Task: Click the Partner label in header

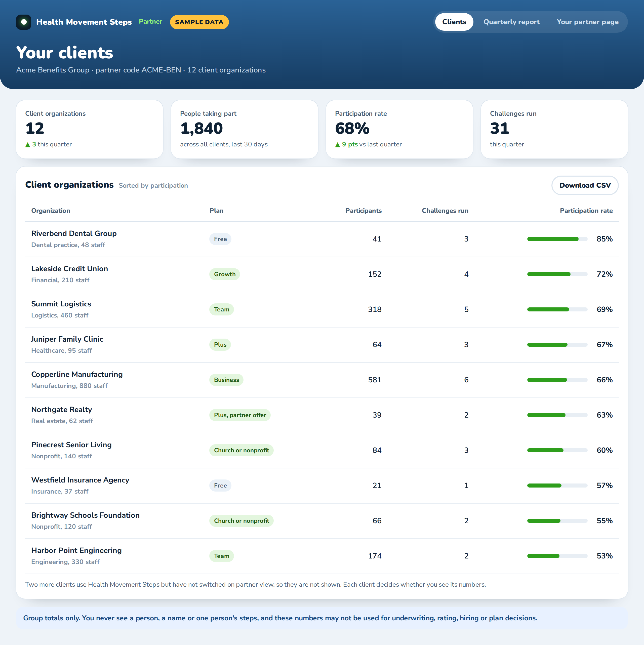Action: click(x=151, y=22)
